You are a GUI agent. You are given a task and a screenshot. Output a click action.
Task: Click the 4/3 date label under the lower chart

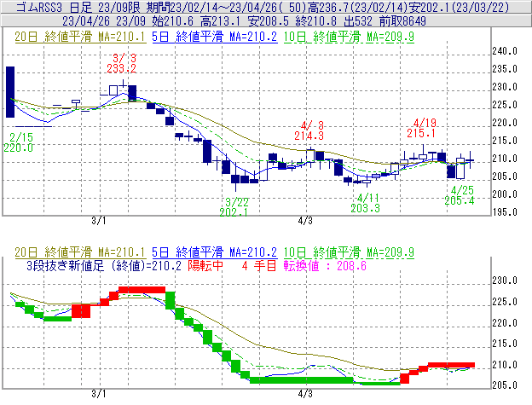click(305, 394)
